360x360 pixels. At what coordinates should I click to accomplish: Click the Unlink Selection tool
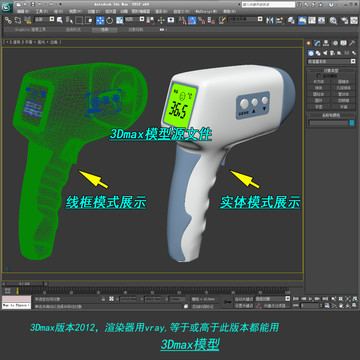click(17, 20)
